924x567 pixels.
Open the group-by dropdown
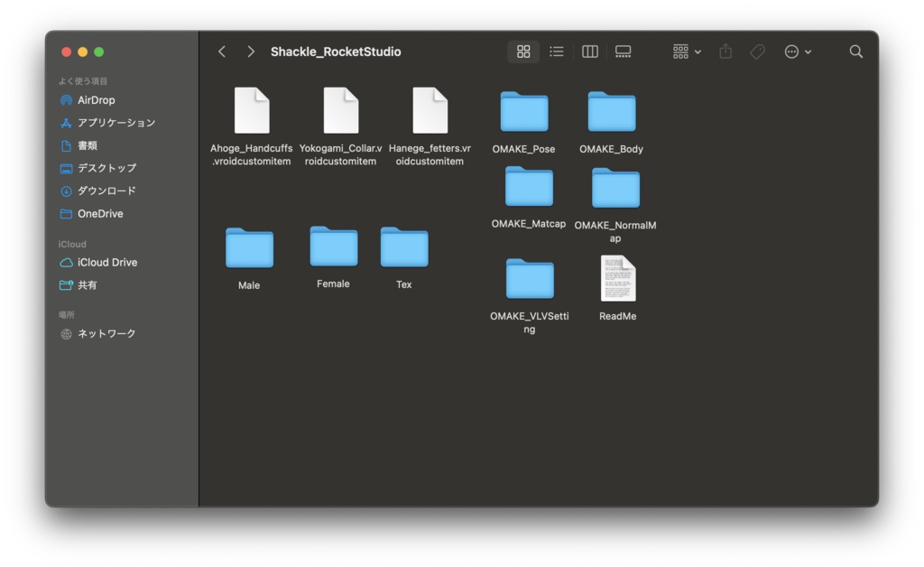coord(687,51)
